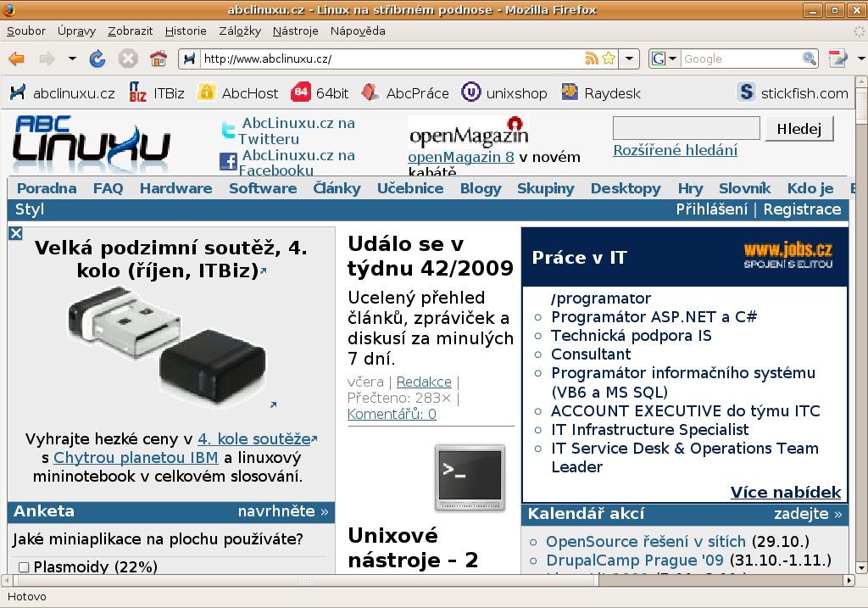Open the FAQ section

(108, 188)
